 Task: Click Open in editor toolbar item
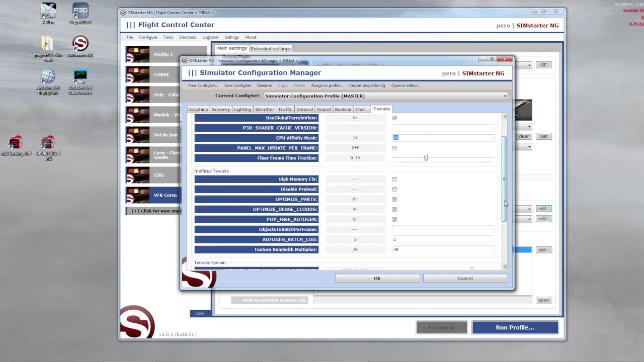pyautogui.click(x=406, y=85)
